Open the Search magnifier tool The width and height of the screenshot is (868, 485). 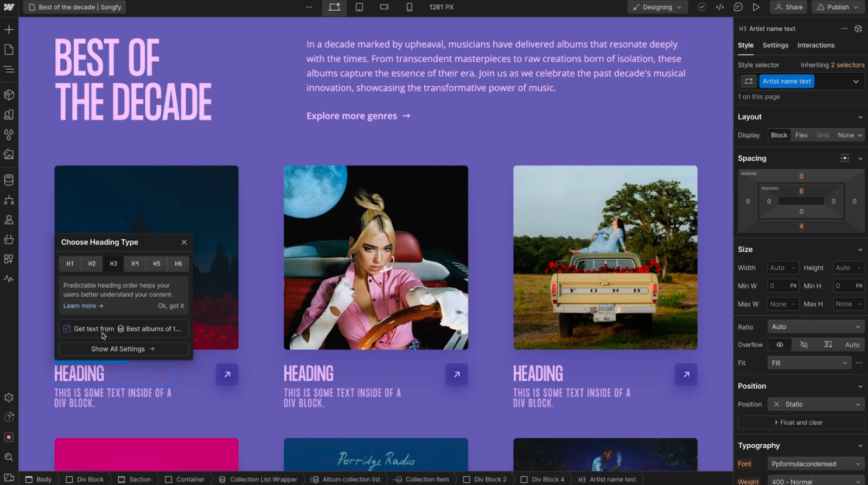tap(9, 457)
